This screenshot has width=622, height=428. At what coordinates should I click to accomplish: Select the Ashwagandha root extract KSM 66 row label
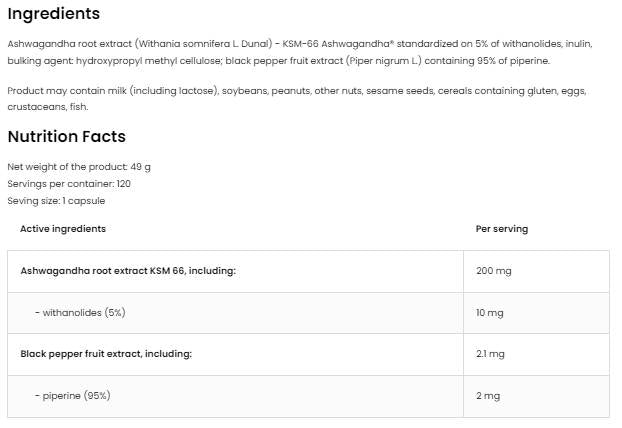(128, 270)
